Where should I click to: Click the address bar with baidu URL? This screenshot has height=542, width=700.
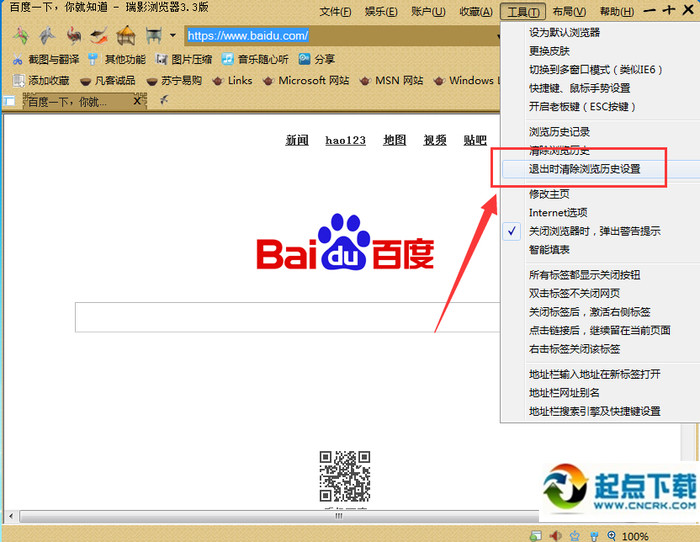click(x=342, y=35)
